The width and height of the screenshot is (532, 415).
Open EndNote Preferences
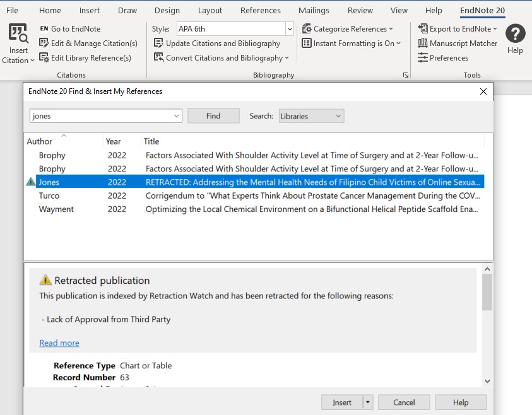click(446, 57)
